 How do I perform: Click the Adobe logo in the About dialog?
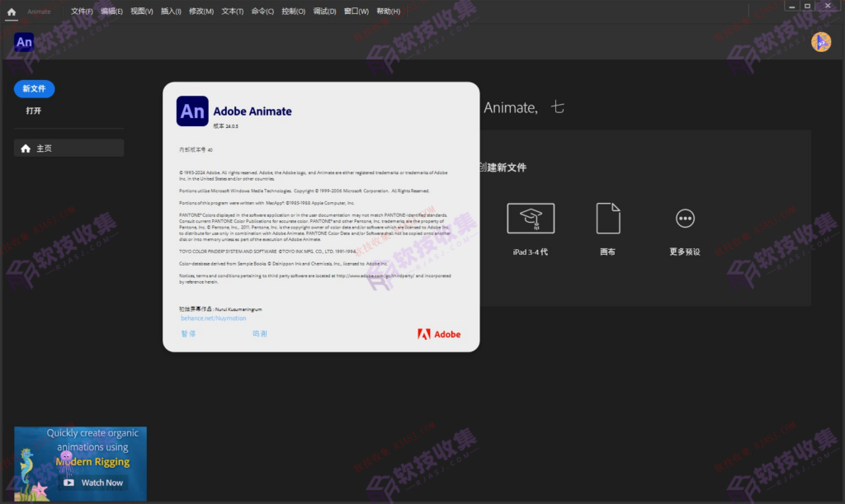pyautogui.click(x=438, y=333)
